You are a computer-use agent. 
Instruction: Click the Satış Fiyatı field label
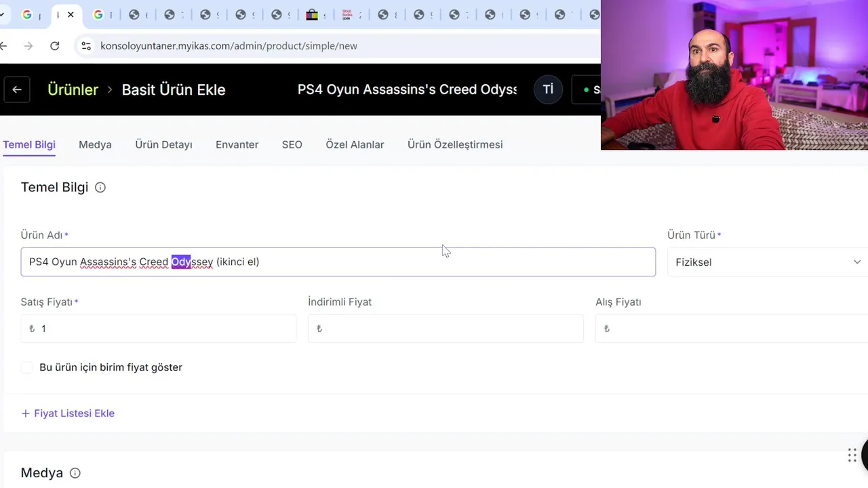pyautogui.click(x=47, y=302)
